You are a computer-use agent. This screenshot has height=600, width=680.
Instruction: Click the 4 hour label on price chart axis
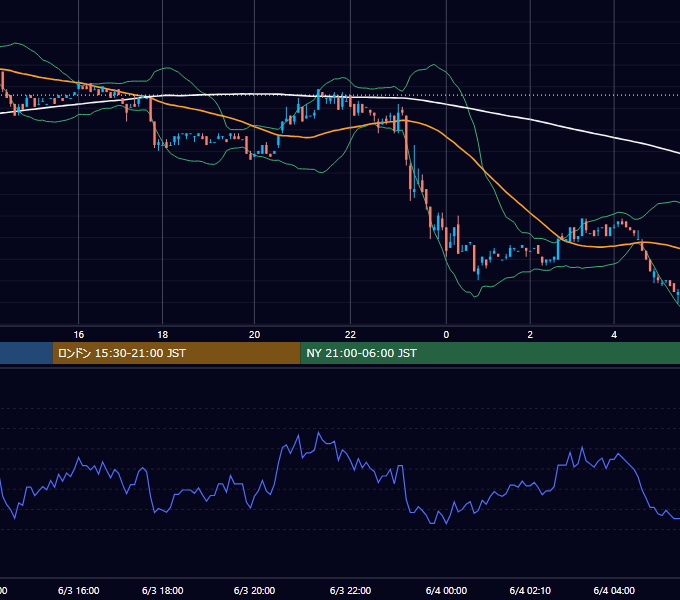click(x=614, y=335)
